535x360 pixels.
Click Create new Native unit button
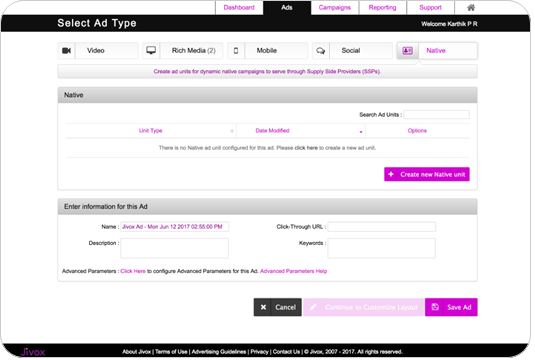click(x=426, y=174)
